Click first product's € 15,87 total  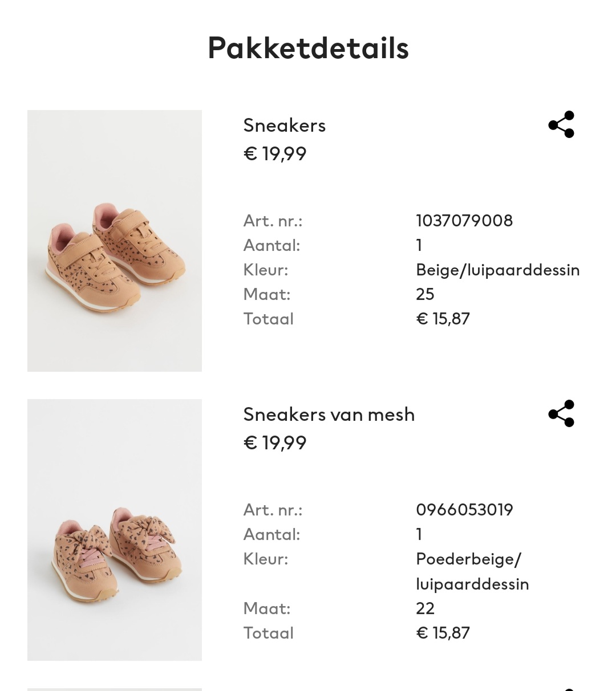[x=443, y=319]
